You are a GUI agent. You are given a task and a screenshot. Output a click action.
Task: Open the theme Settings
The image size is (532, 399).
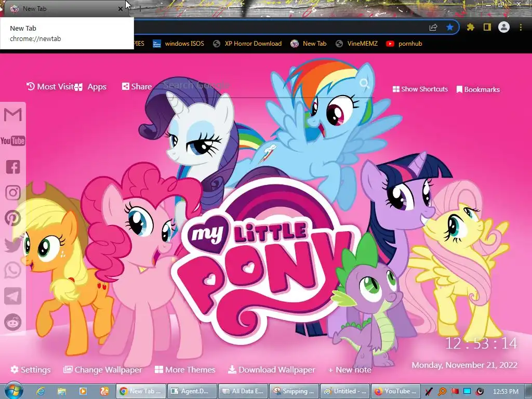31,369
